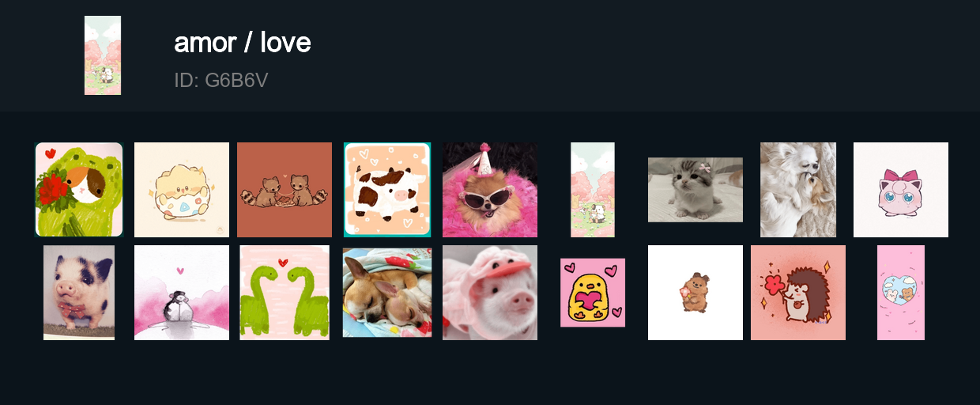Choose the piglet wearing pink hat photo
The image size is (980, 405).
tap(490, 293)
